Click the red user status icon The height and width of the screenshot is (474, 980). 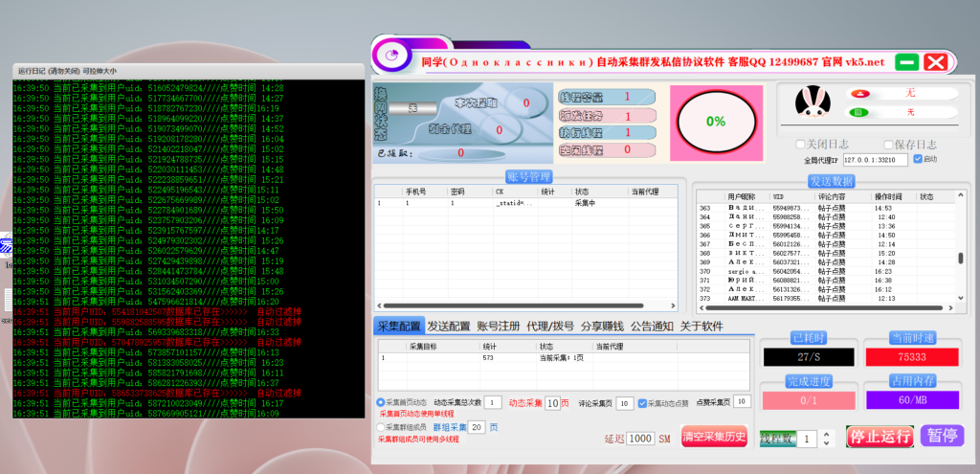(860, 94)
